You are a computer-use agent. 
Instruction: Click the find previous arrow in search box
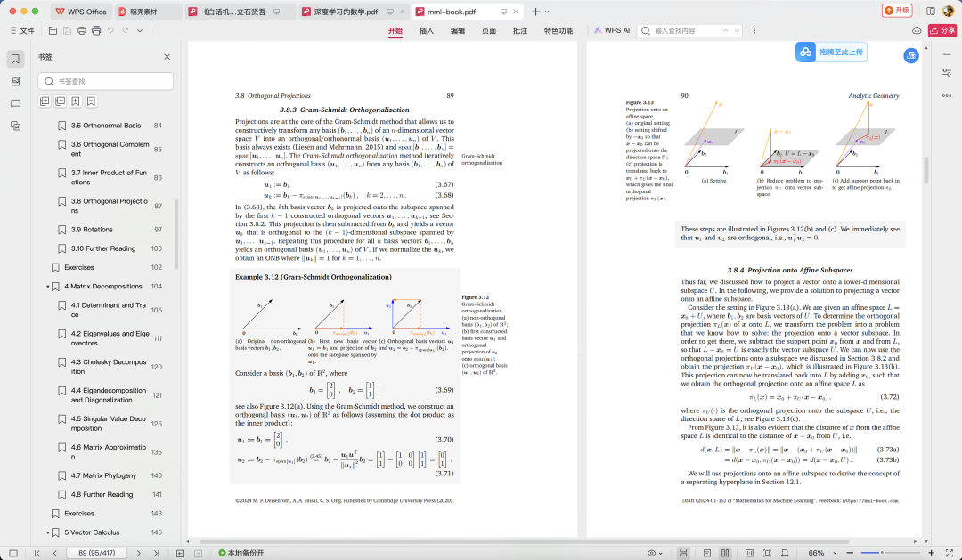tap(726, 30)
